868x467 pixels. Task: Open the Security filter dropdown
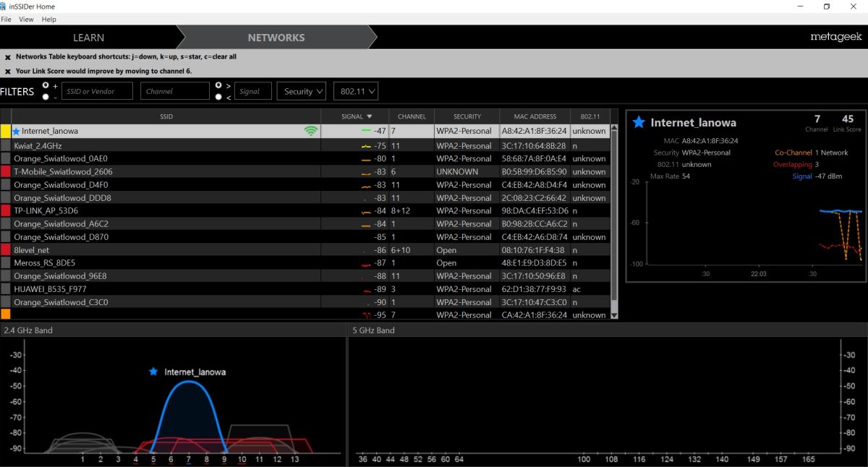click(301, 91)
